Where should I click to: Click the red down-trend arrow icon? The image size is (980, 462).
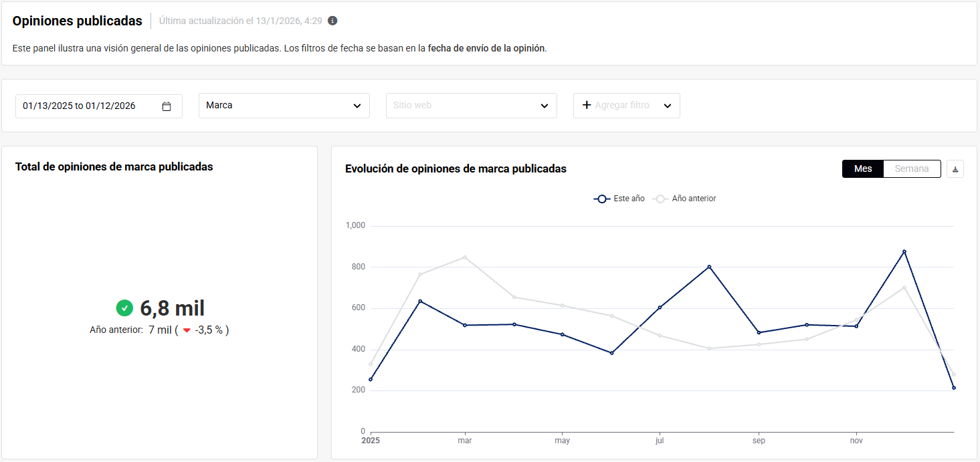(x=187, y=330)
